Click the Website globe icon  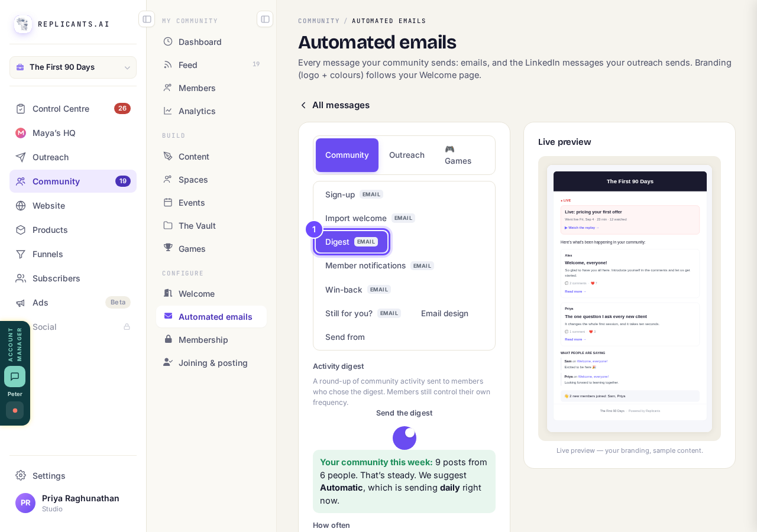[x=21, y=206]
